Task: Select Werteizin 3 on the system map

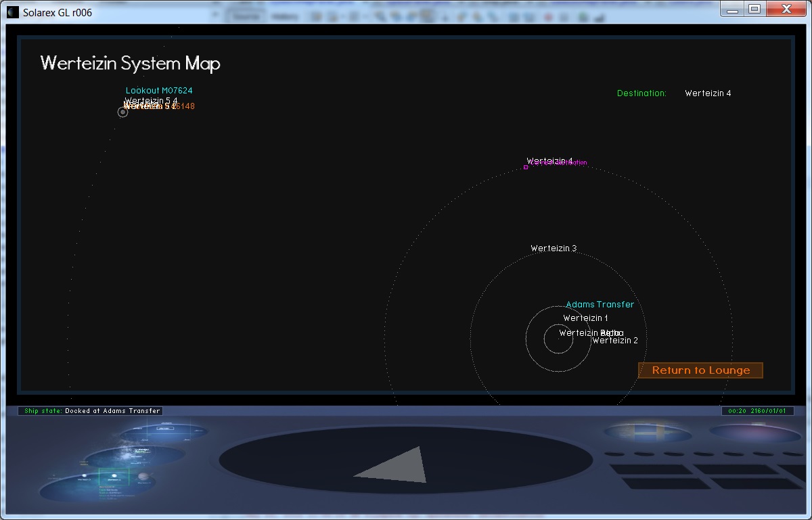Action: (554, 248)
